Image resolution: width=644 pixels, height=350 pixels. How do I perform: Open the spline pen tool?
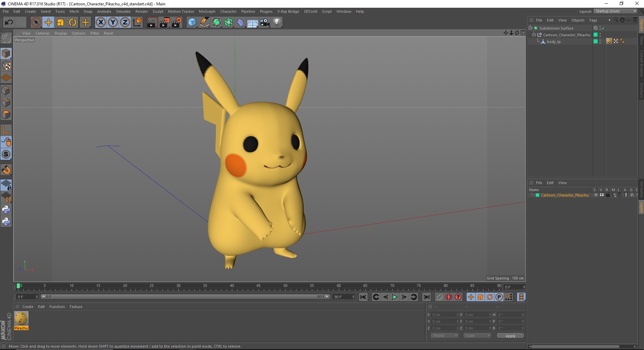(204, 23)
